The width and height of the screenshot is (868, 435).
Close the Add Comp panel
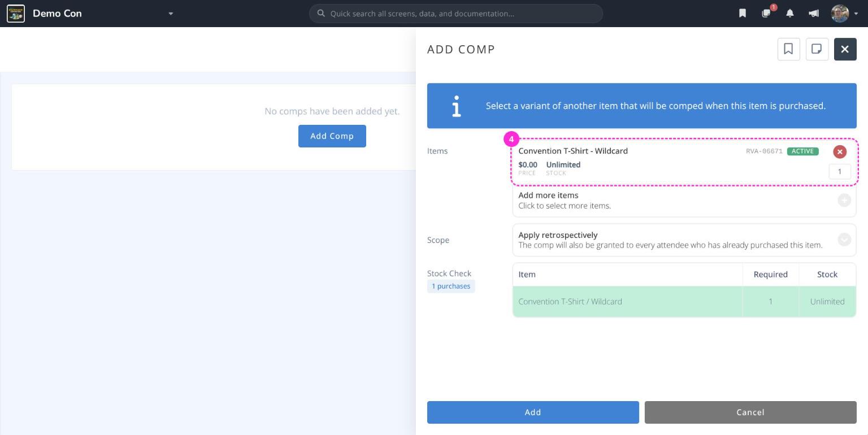tap(845, 49)
